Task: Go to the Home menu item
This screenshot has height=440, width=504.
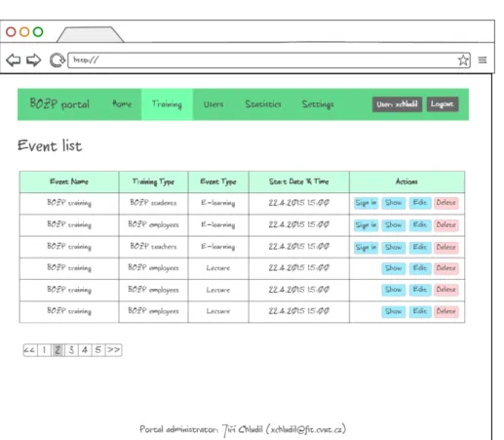Action: tap(122, 104)
